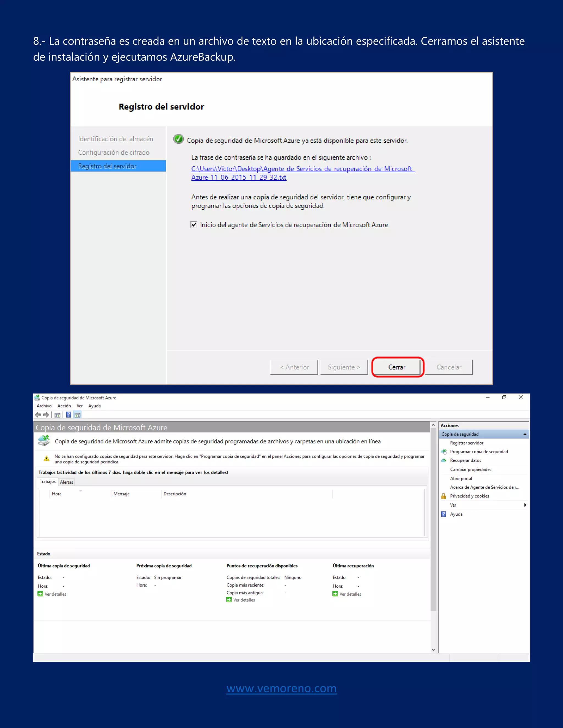Click the Descripción column header

tap(247, 494)
